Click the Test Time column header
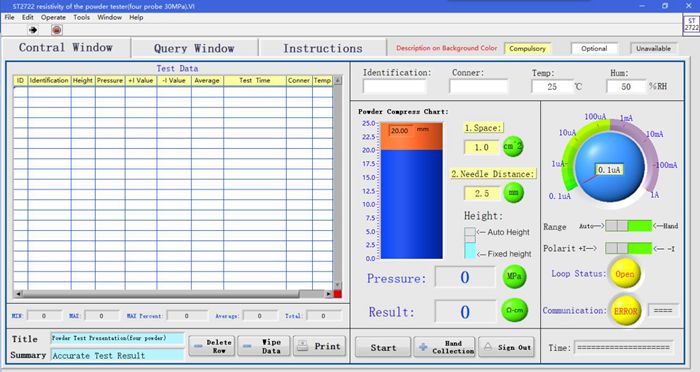 pyautogui.click(x=254, y=80)
